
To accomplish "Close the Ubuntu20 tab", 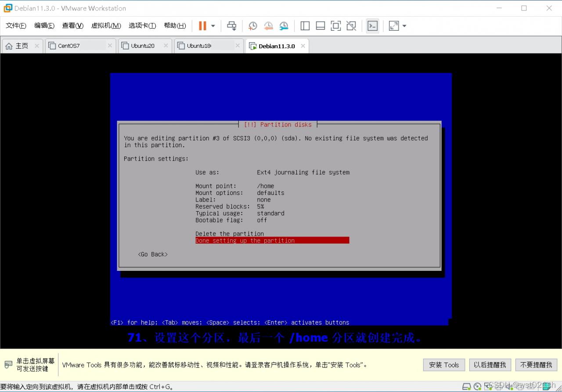I will point(166,46).
